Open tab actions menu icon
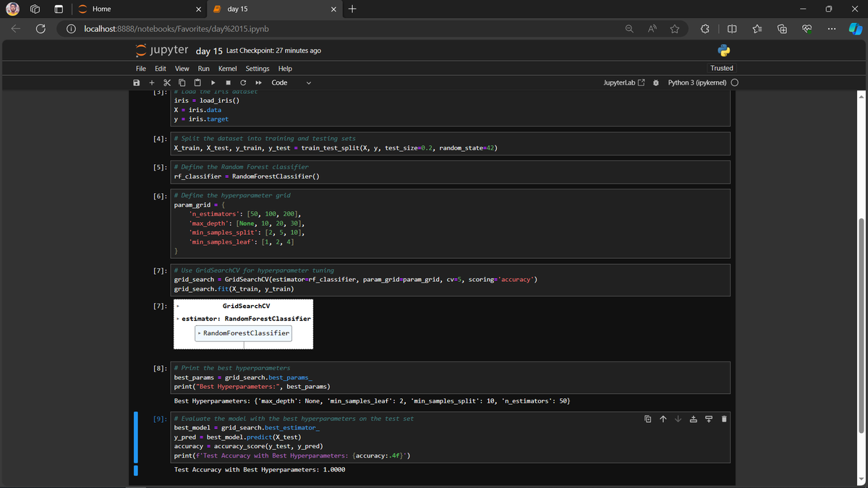The width and height of the screenshot is (868, 488). 59,9
